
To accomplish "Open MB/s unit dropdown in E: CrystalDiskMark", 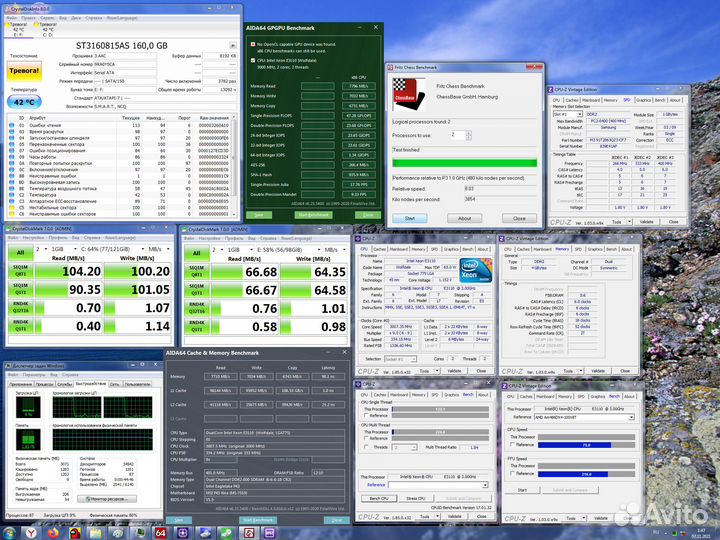I will (336, 249).
